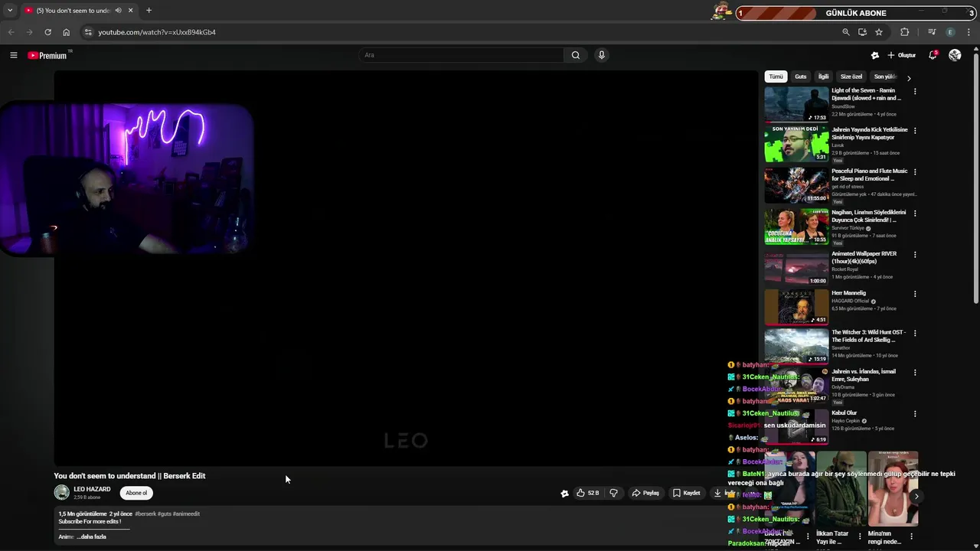Viewport: 980px width, 551px height.
Task: Focus the Ara search field
Action: coord(461,55)
